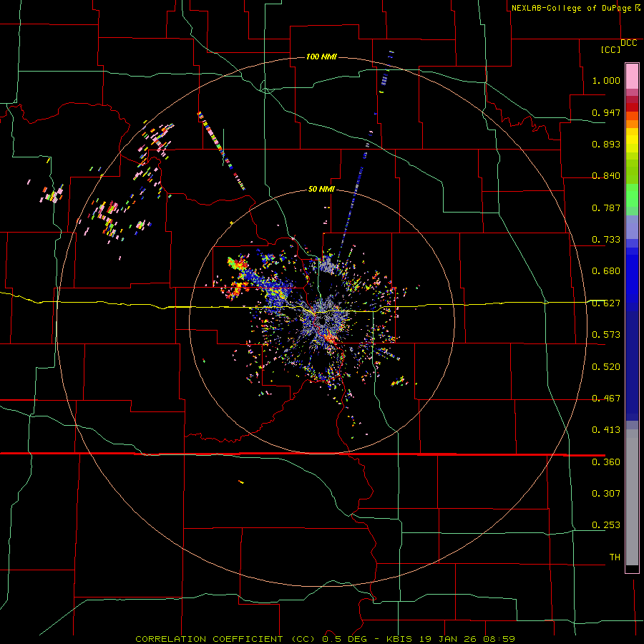Click the 0.520 scale value

(606, 367)
